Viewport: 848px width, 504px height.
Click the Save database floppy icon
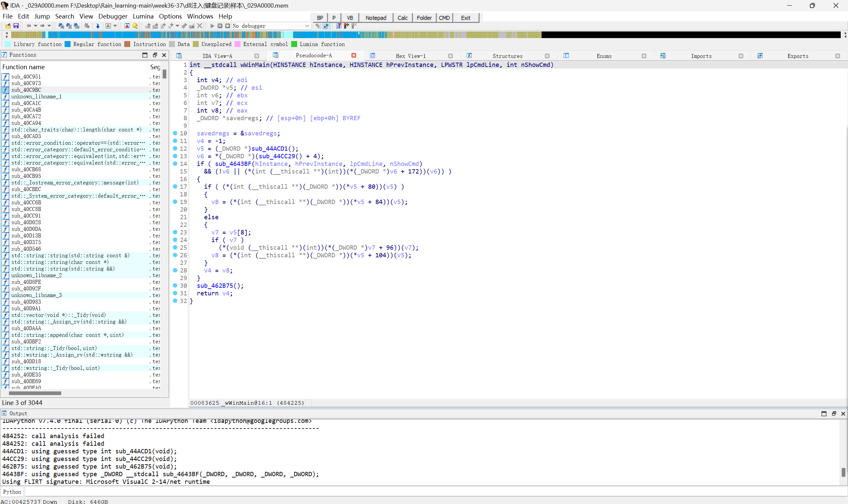16,26
